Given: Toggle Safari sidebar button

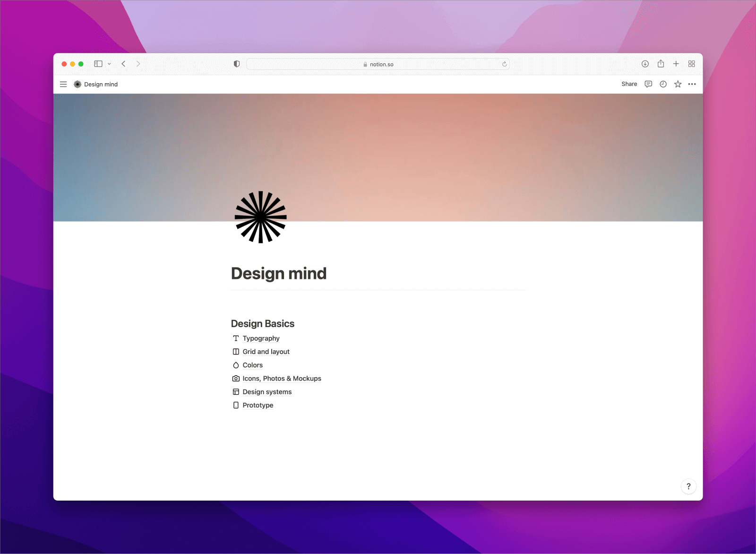Looking at the screenshot, I should (x=98, y=64).
